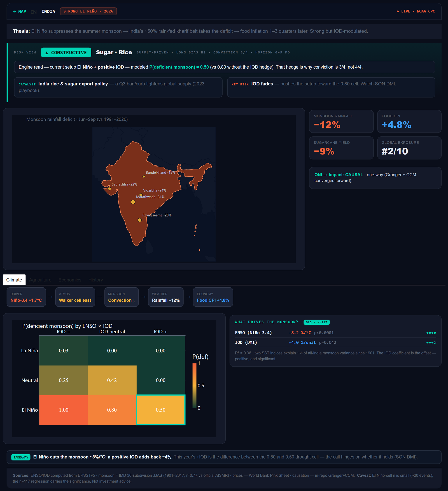Click the TAKEAWAY badge
This screenshot has height=491, width=448.
21,457
